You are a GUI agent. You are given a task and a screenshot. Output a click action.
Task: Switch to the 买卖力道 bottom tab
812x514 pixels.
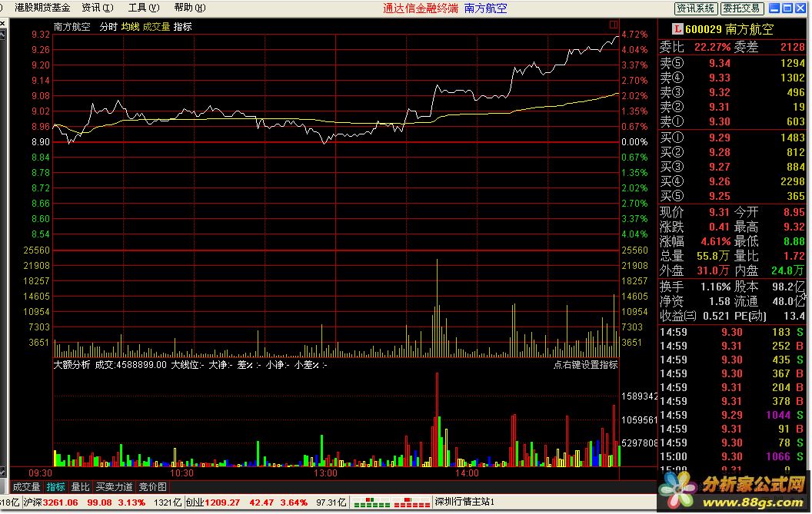pyautogui.click(x=115, y=486)
